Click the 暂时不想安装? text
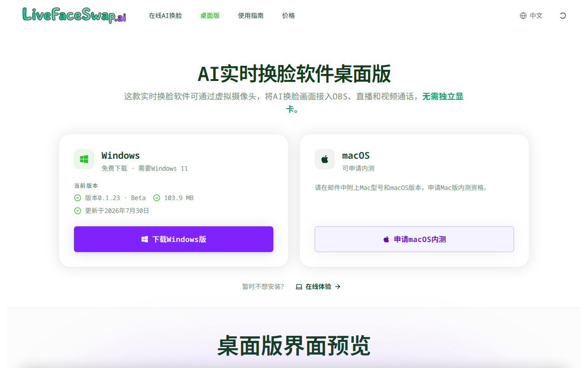This screenshot has height=368, width=588. pyautogui.click(x=263, y=287)
